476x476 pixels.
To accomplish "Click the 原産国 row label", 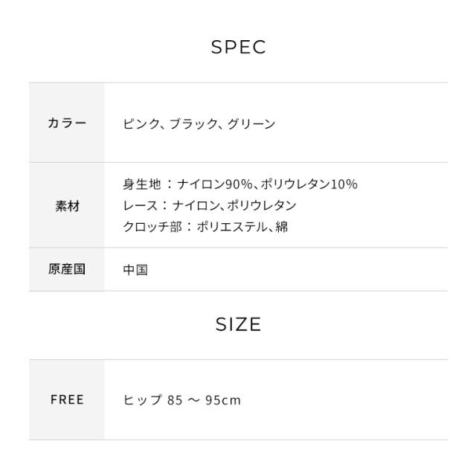I will click(67, 269).
